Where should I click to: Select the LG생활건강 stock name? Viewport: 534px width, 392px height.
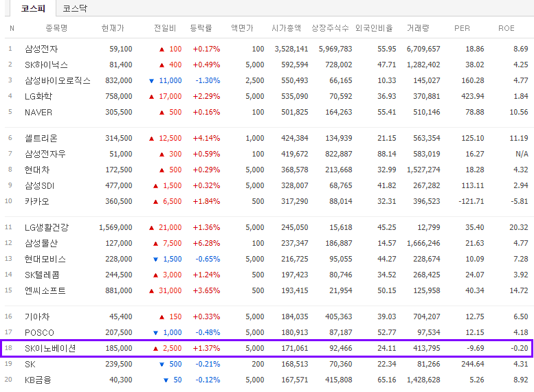click(x=47, y=227)
